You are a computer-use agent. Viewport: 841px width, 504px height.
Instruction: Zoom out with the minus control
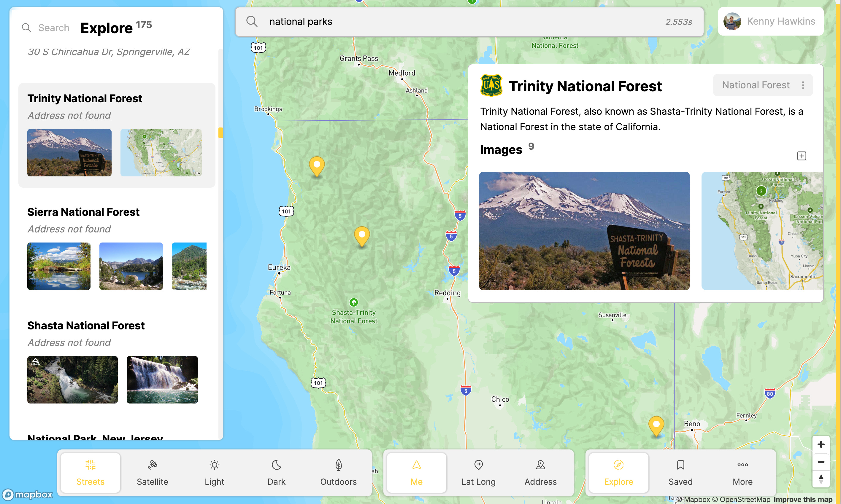tap(821, 462)
